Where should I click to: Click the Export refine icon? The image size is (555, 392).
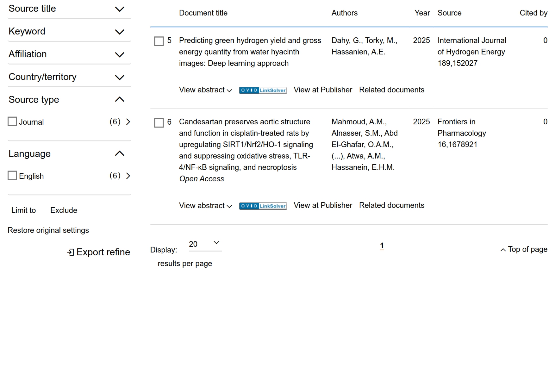(70, 252)
